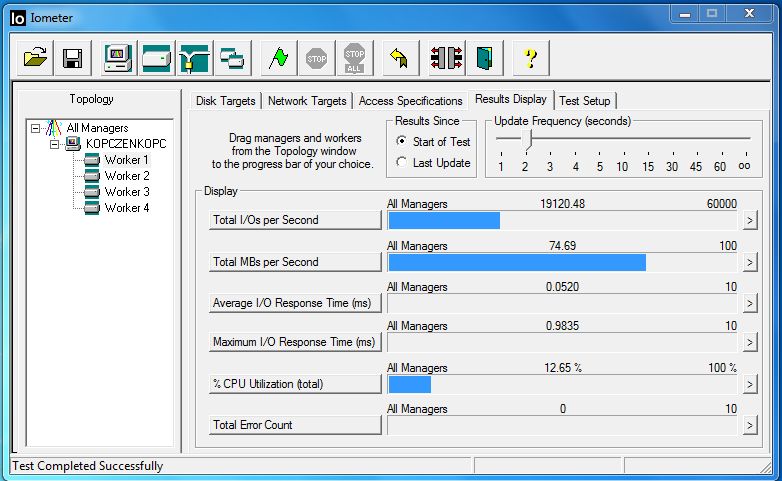Exit Iometer via the door icon
Viewport: 782px width, 481px height.
(484, 58)
